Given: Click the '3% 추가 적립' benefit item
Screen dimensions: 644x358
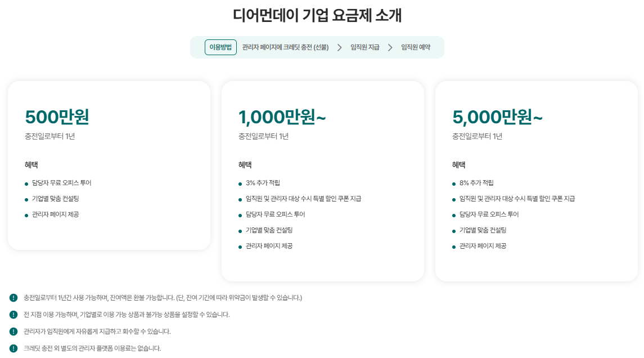Looking at the screenshot, I should pyautogui.click(x=263, y=183).
